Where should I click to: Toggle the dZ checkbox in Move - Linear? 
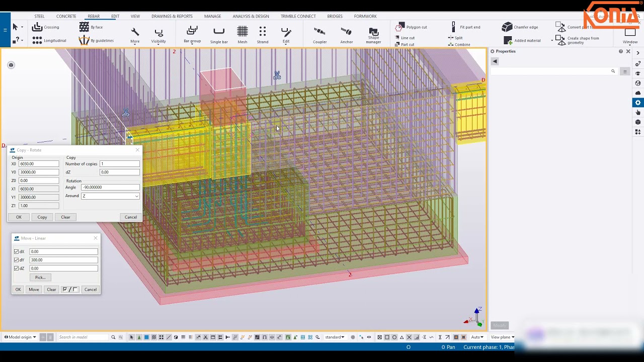pos(17,268)
